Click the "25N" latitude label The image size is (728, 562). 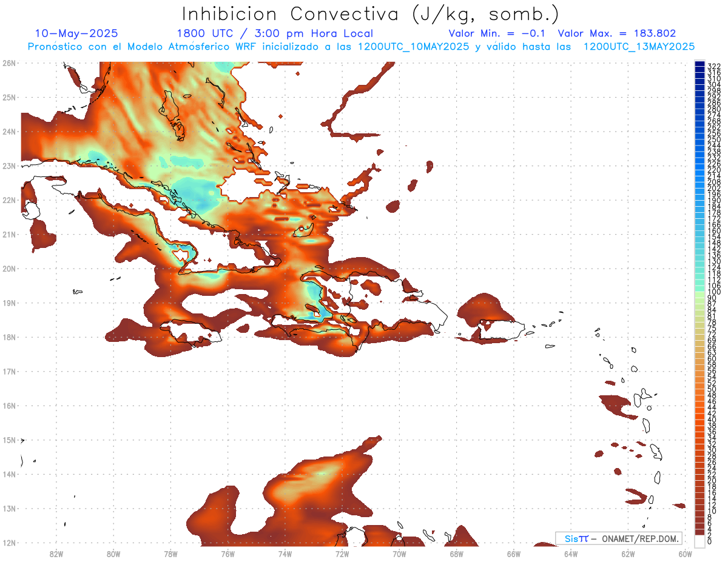click(x=9, y=98)
